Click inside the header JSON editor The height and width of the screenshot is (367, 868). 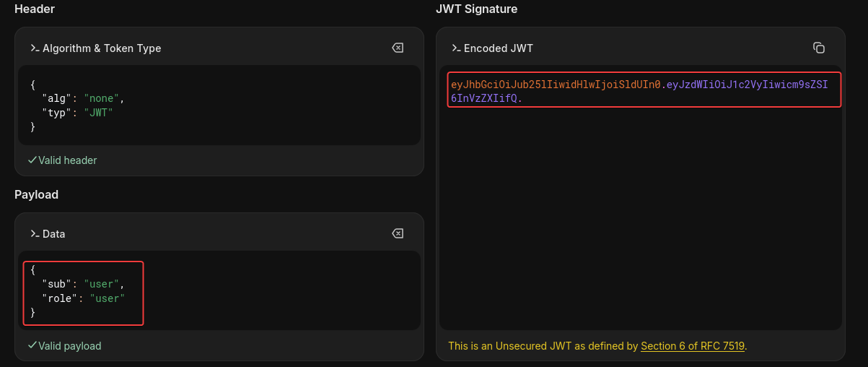point(219,105)
